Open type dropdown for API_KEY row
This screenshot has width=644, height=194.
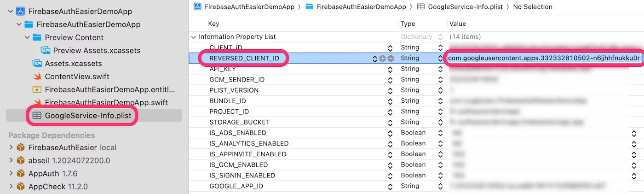click(x=440, y=69)
